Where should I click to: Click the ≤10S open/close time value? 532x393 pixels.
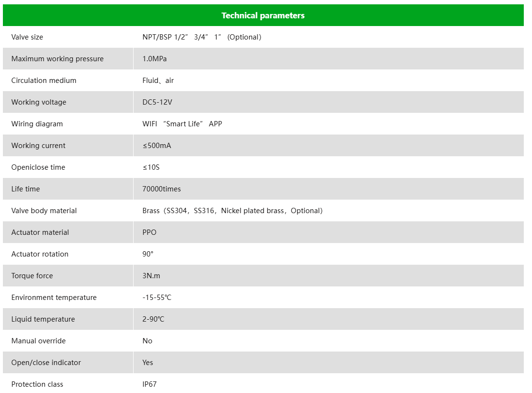[x=151, y=167]
